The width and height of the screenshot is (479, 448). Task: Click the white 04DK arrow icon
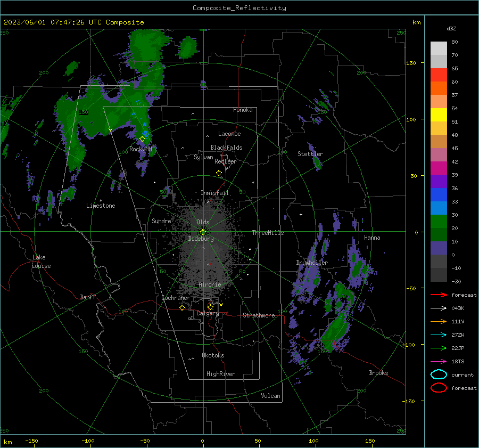pyautogui.click(x=439, y=308)
